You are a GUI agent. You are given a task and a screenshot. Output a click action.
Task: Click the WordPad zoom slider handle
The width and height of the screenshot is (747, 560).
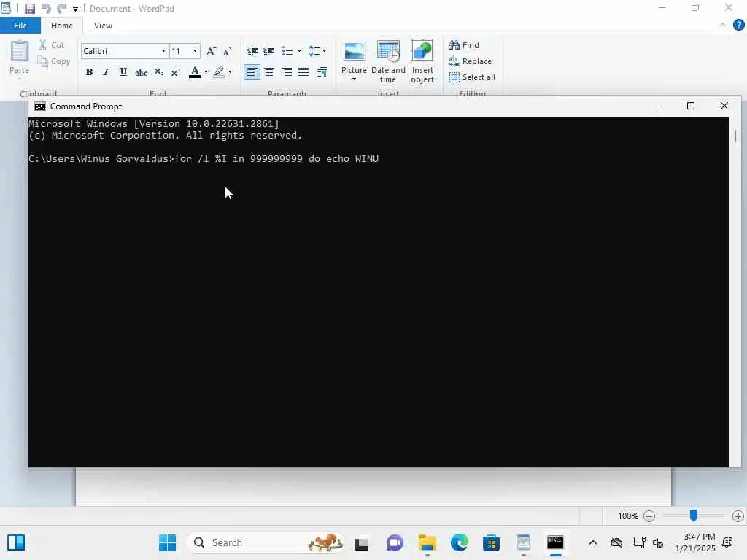(x=694, y=516)
